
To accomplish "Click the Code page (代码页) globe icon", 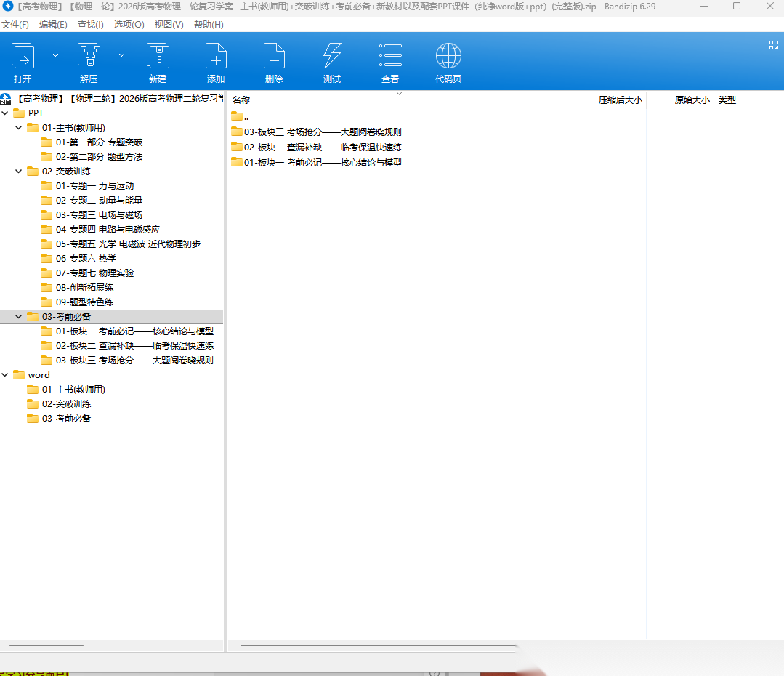I will coord(448,57).
